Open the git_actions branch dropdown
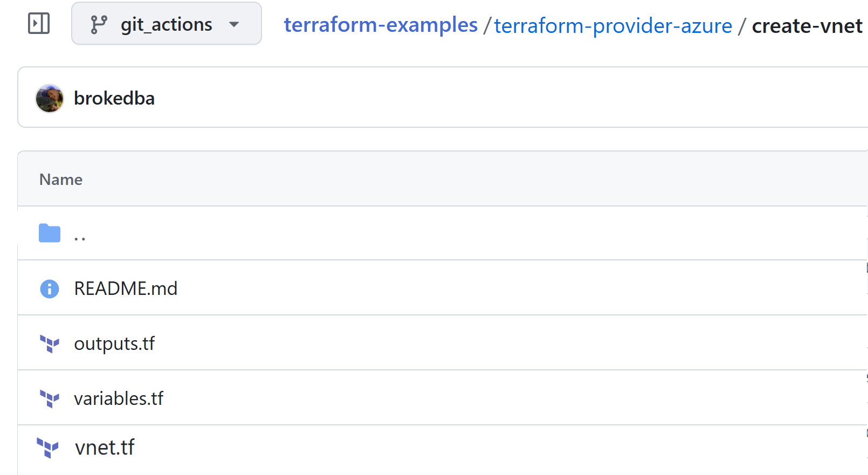 coord(167,23)
